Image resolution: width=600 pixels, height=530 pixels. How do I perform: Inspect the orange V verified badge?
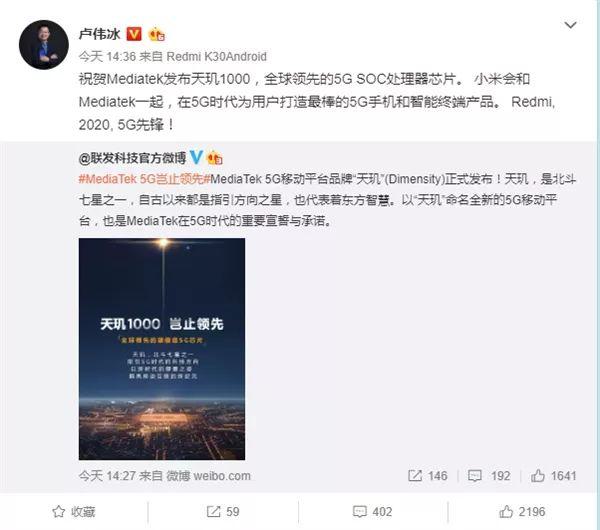pyautogui.click(x=134, y=34)
